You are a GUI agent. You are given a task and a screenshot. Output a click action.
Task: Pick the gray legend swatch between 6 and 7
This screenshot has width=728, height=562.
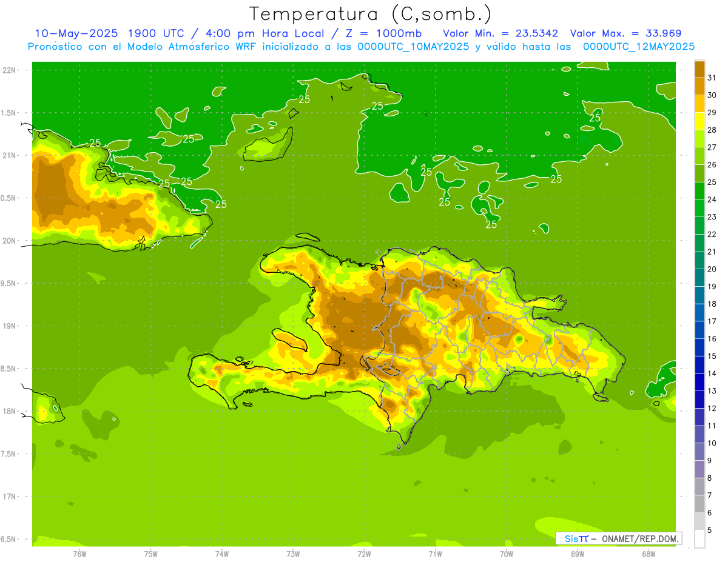[x=699, y=504]
